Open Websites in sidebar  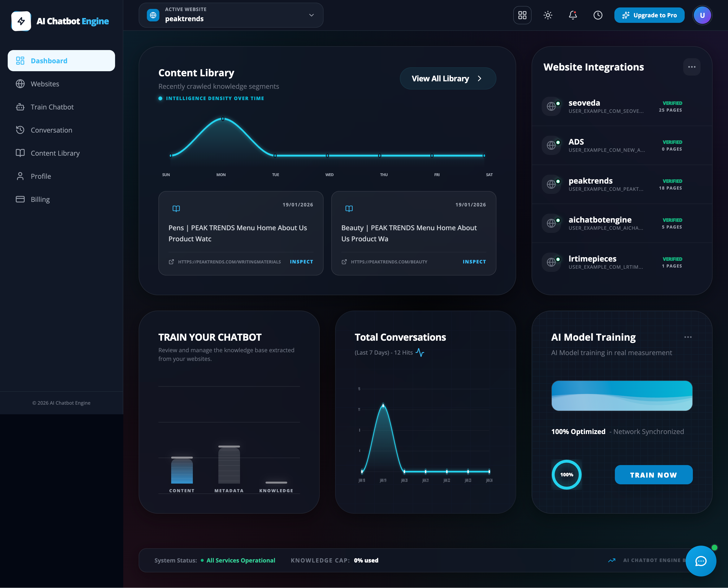(61, 84)
